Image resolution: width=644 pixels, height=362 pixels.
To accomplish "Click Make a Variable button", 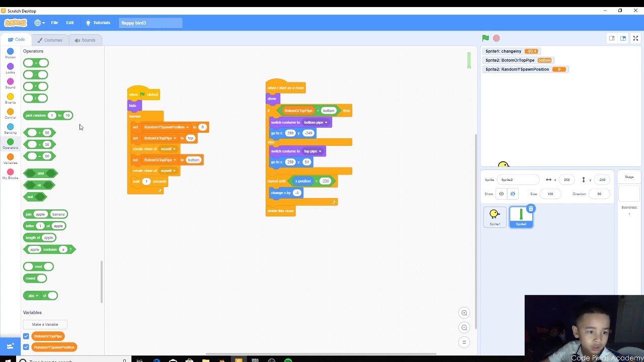I will (x=45, y=324).
